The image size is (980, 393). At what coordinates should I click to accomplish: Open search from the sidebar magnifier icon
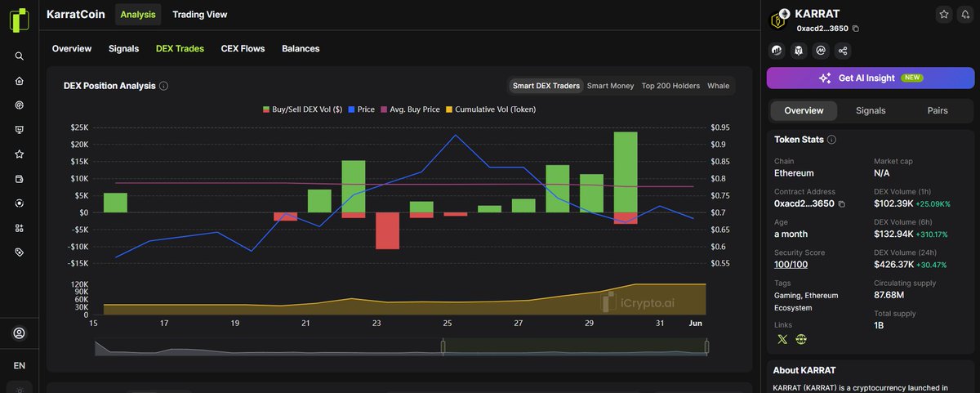click(x=19, y=56)
